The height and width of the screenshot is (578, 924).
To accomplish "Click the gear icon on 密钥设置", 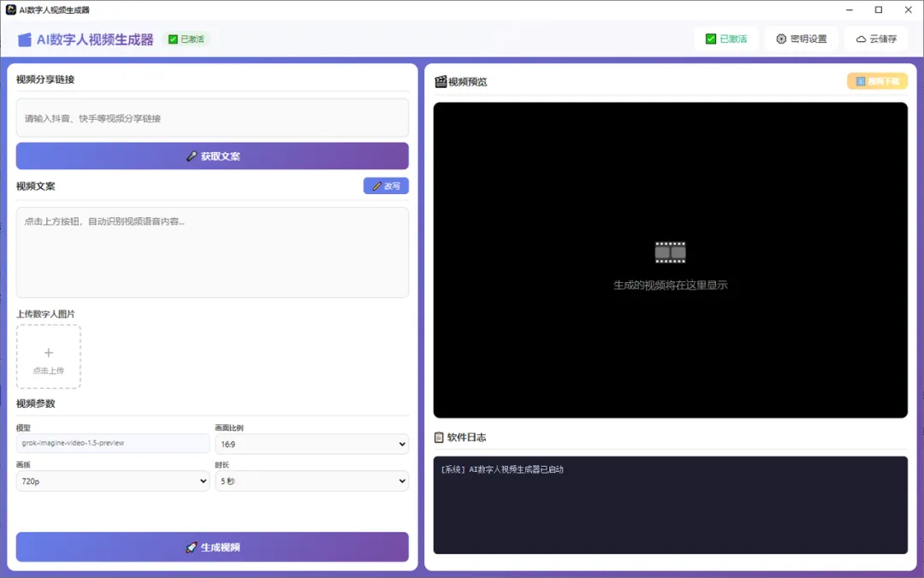I will [781, 38].
